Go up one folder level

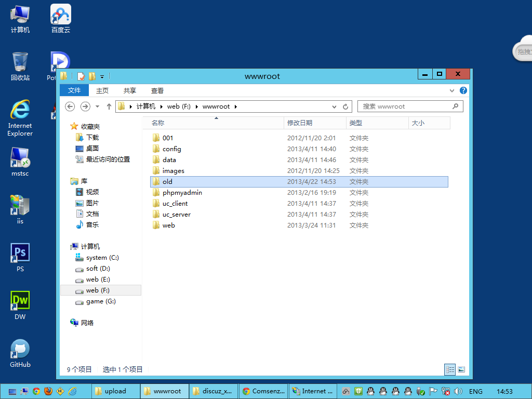pos(109,107)
